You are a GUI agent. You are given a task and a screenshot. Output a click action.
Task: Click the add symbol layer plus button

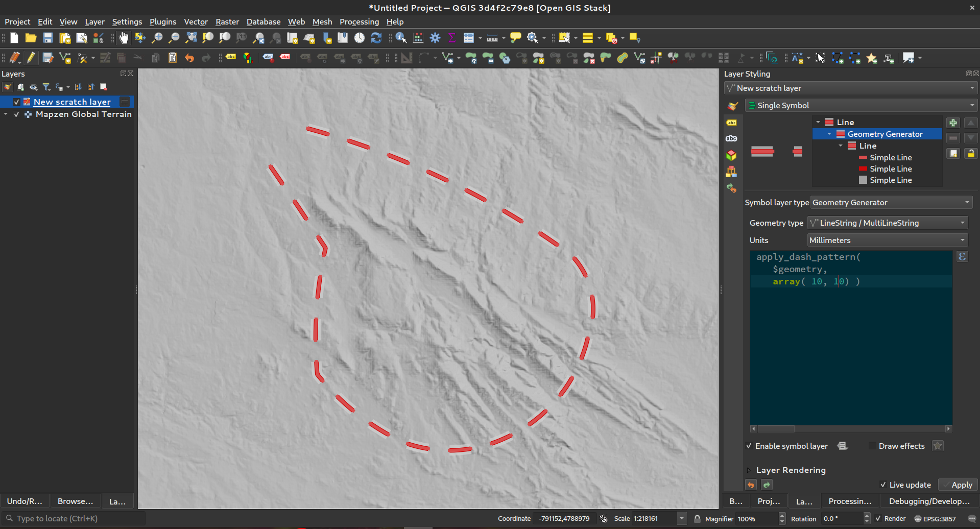[x=953, y=123]
